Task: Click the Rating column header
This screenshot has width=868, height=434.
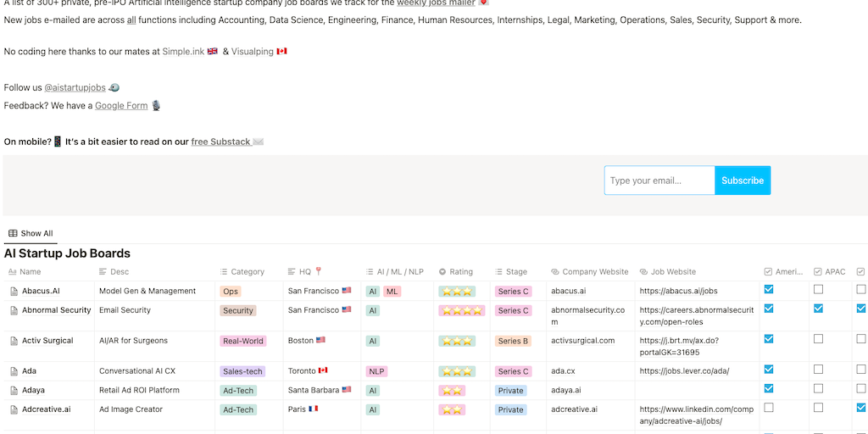Action: pyautogui.click(x=462, y=272)
